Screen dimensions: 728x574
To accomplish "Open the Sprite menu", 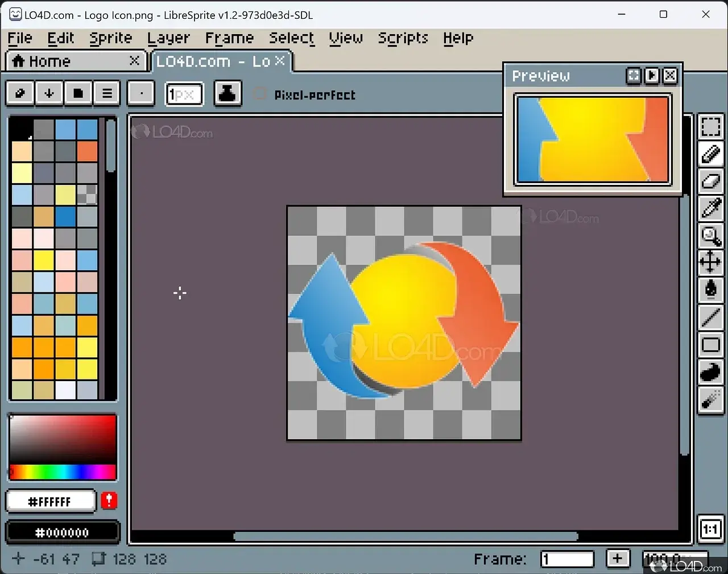I will (x=110, y=38).
